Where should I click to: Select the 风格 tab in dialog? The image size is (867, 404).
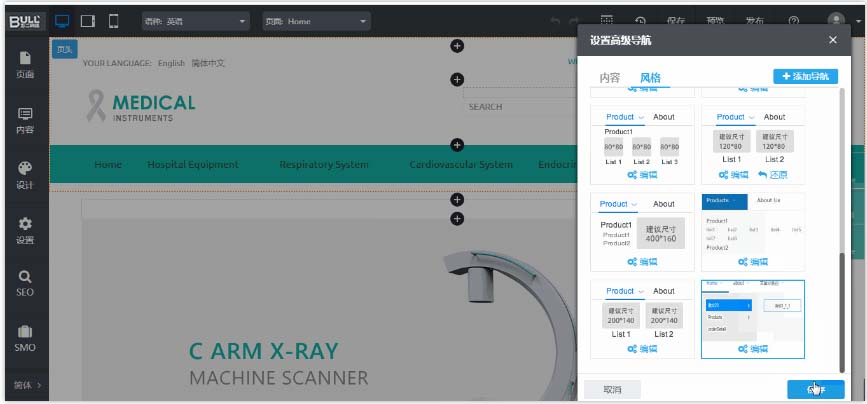pos(650,77)
